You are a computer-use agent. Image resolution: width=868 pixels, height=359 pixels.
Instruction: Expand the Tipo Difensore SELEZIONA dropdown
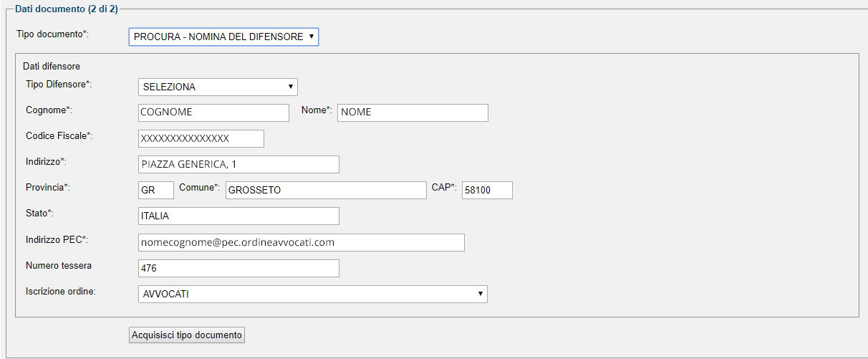(218, 87)
